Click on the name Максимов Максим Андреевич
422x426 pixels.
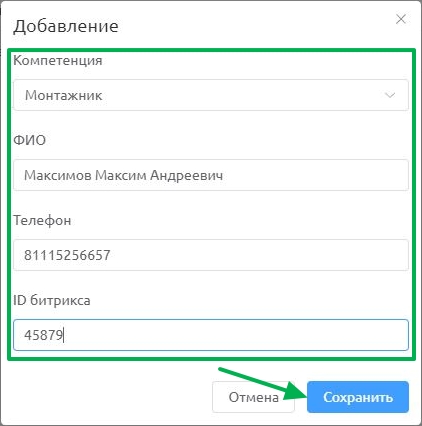tap(123, 175)
